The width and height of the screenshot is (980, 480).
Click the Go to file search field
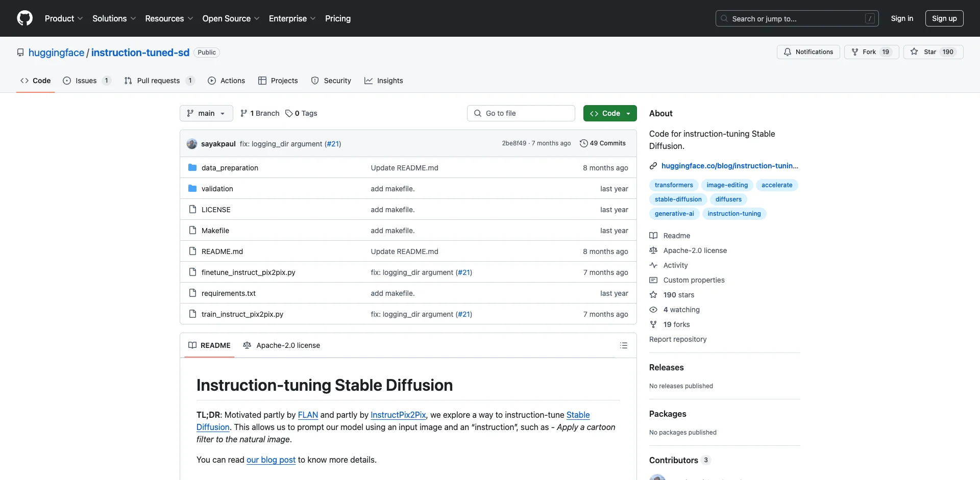click(521, 113)
